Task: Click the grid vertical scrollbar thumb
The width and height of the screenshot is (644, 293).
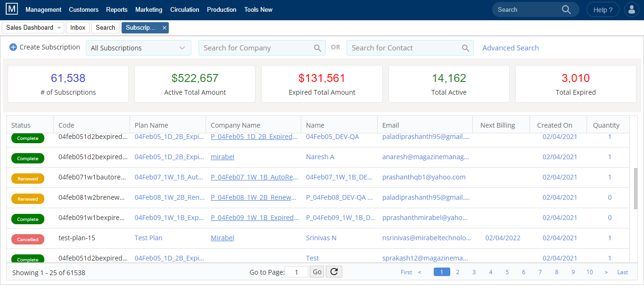Action: tap(636, 188)
